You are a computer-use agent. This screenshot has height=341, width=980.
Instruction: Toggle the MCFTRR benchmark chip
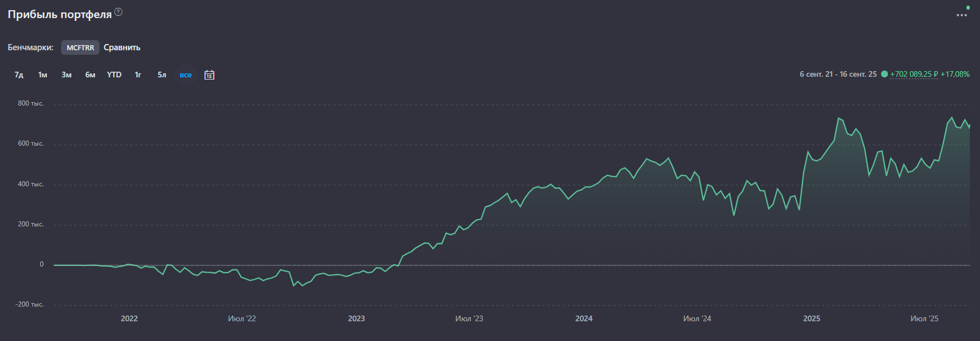pos(80,47)
